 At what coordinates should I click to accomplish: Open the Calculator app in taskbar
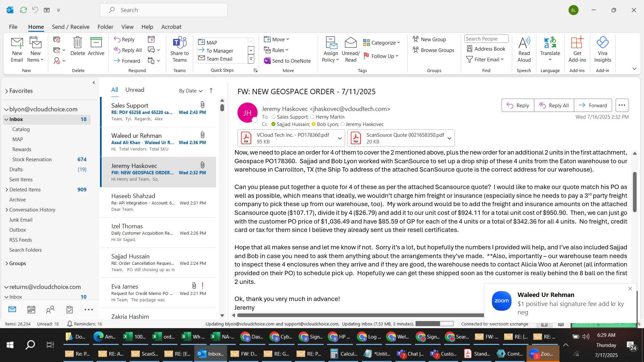pos(344,354)
